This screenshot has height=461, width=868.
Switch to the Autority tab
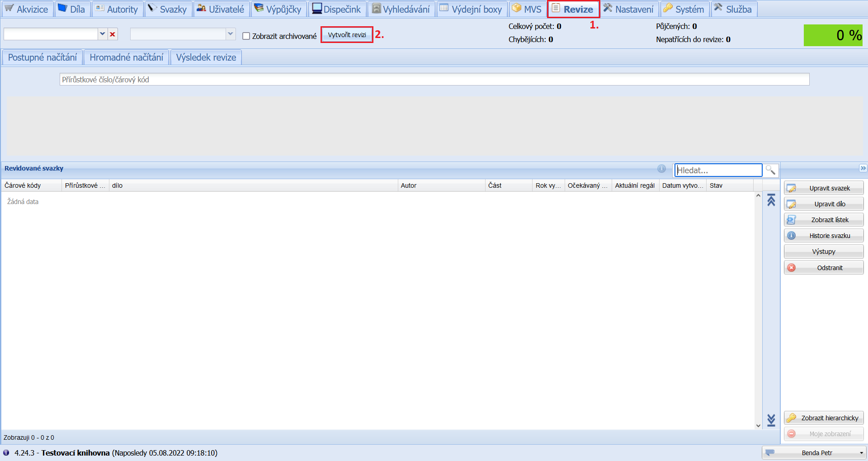tap(118, 9)
